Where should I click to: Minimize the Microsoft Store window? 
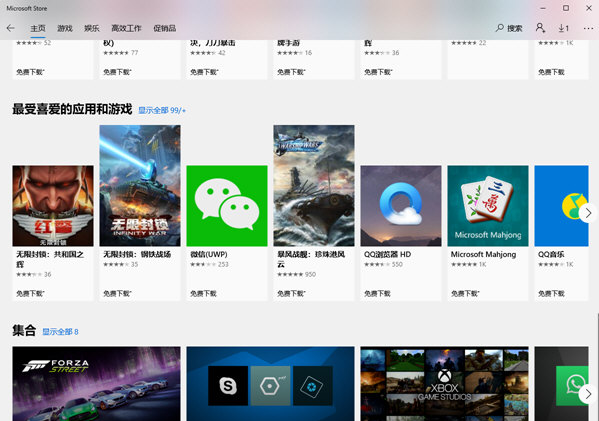pos(543,8)
